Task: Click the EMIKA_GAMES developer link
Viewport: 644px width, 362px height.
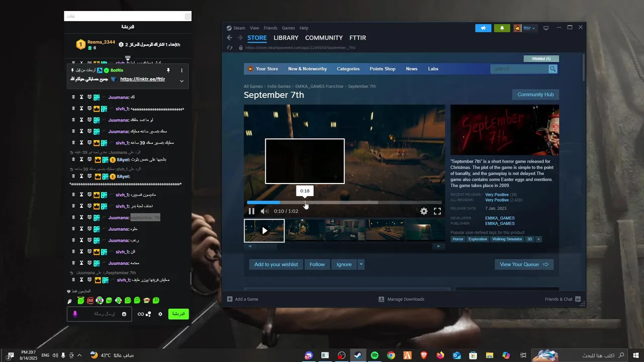Action: pyautogui.click(x=500, y=218)
